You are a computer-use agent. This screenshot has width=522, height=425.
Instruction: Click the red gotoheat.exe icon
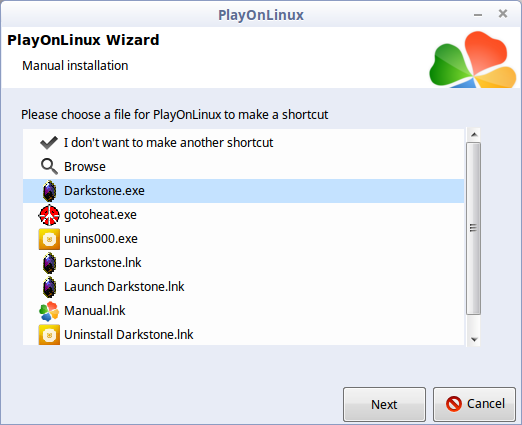(49, 215)
